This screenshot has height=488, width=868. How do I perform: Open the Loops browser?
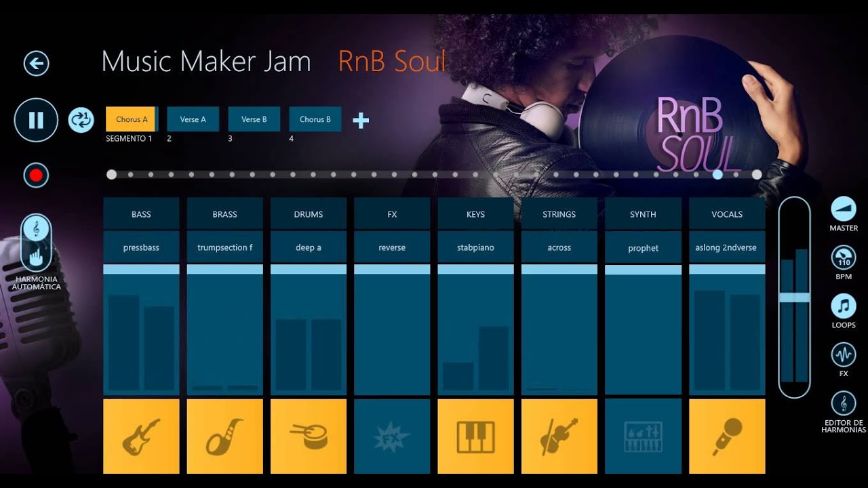click(844, 306)
